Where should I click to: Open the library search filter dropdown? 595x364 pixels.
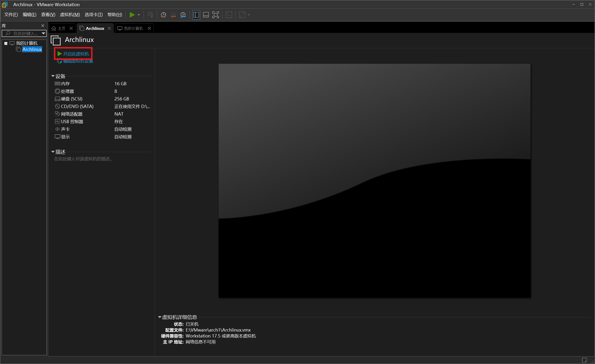click(x=43, y=33)
